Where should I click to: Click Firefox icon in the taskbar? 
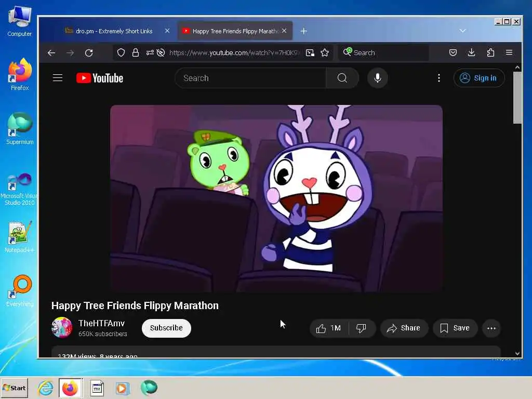(70, 388)
